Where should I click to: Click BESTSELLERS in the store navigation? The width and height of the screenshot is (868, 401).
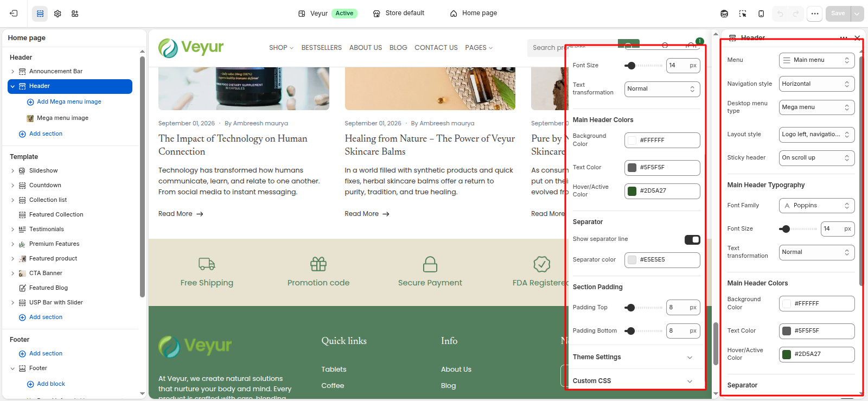(x=322, y=48)
